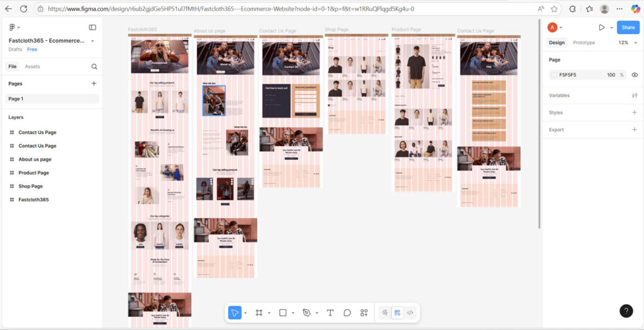Open the Actions and components tool

[x=364, y=312]
